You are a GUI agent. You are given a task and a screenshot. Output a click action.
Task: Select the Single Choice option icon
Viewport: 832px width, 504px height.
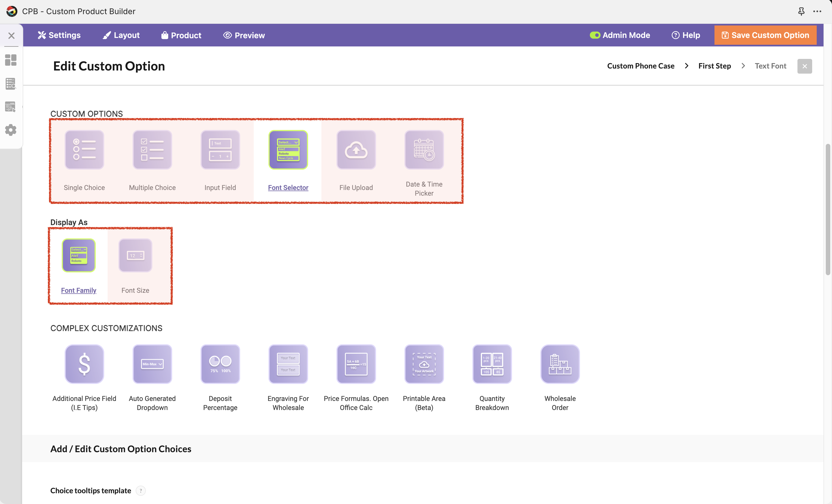(x=84, y=150)
